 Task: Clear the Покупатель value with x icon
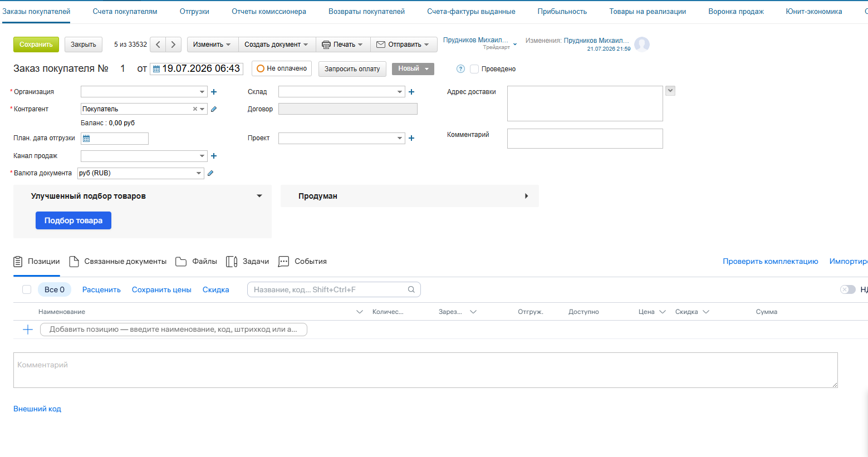pyautogui.click(x=195, y=109)
